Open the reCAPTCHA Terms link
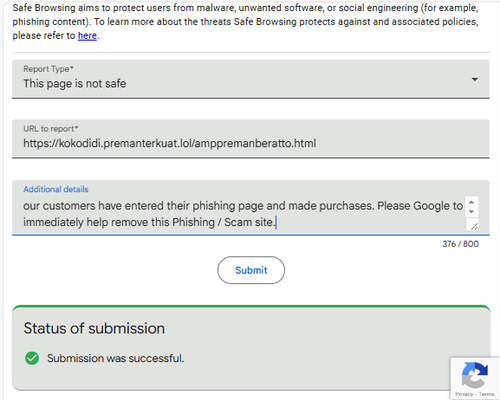The width and height of the screenshot is (500, 400). (x=487, y=394)
